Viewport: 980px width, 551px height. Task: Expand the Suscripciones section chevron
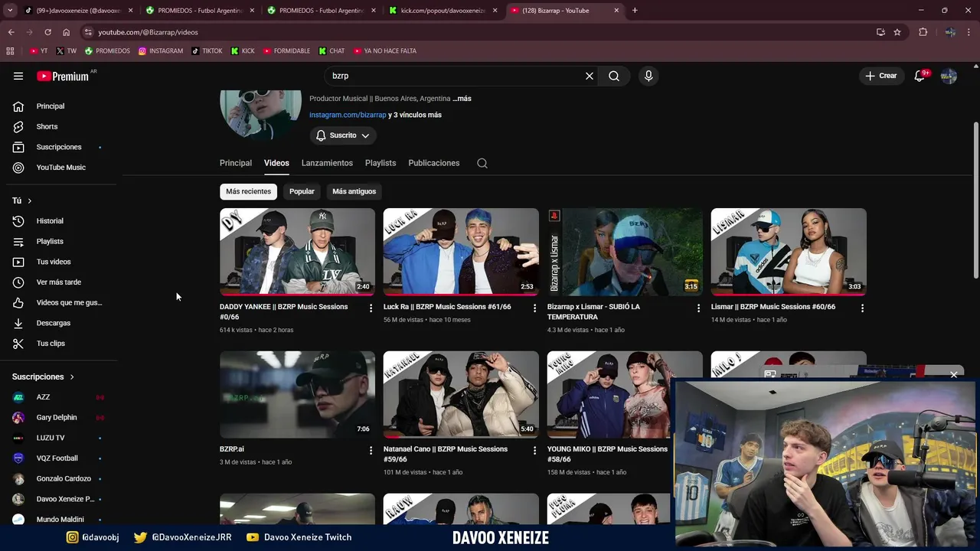pos(72,377)
